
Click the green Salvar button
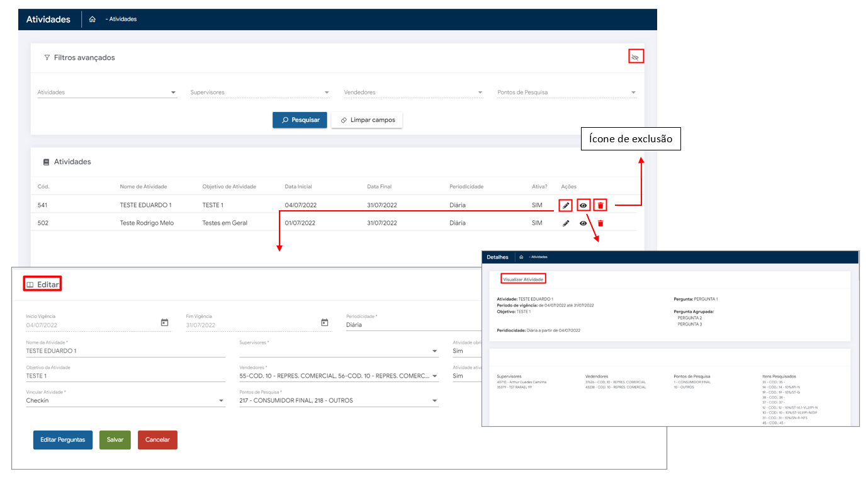coord(115,440)
